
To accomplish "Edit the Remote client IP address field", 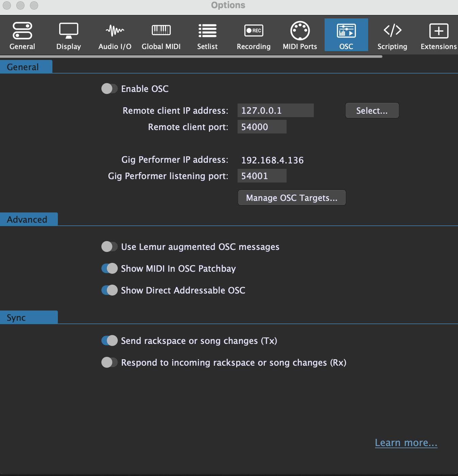I will (x=275, y=110).
